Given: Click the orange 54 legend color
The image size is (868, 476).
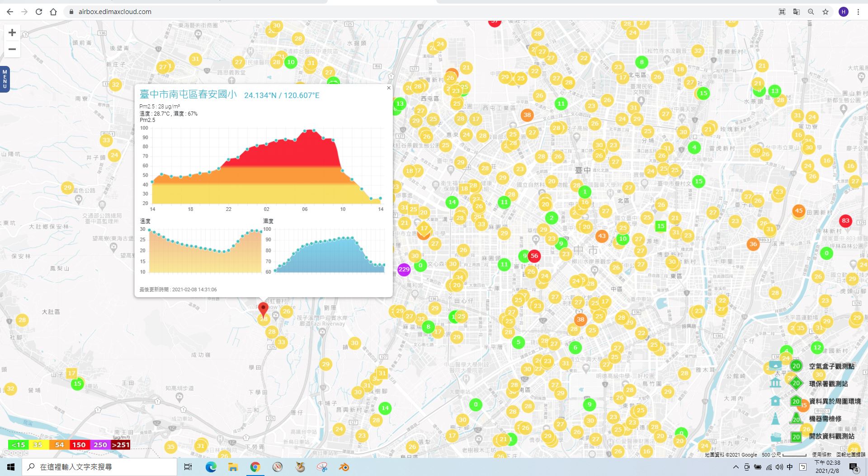Looking at the screenshot, I should pos(59,445).
